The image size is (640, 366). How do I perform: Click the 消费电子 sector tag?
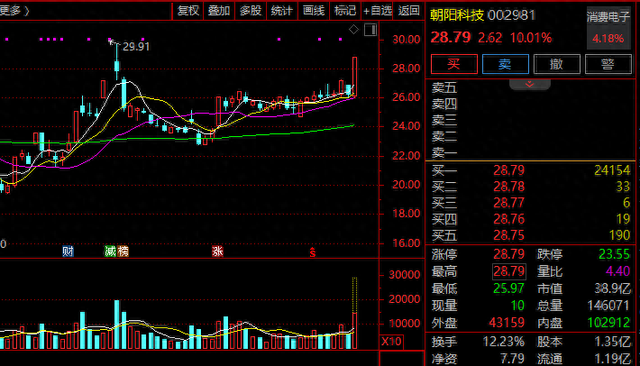[608, 17]
